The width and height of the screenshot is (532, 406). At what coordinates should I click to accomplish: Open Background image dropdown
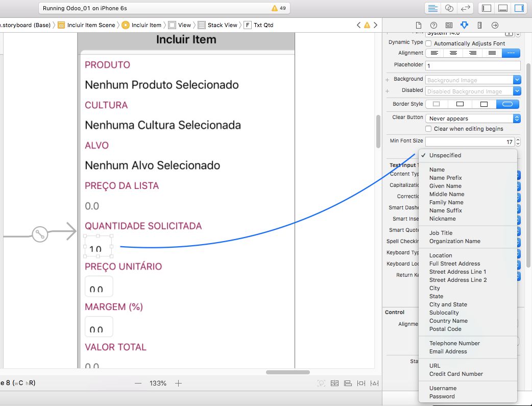pyautogui.click(x=517, y=80)
